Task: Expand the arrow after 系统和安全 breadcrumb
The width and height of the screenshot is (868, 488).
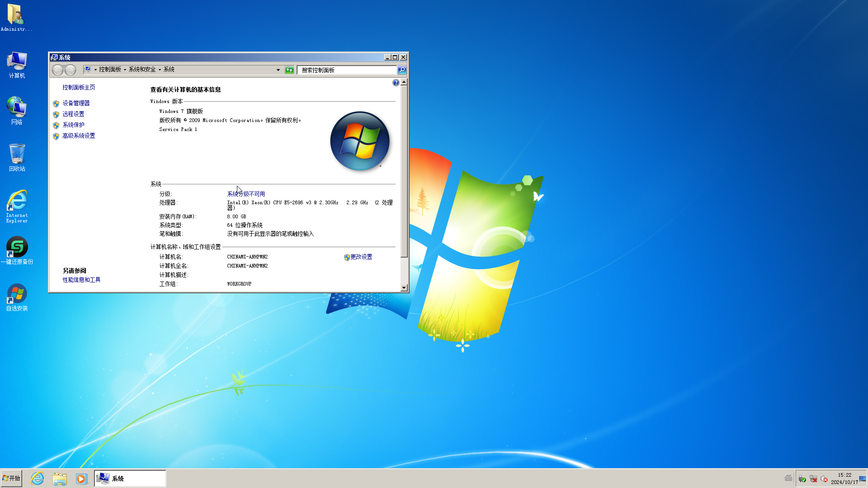Action: [x=160, y=70]
